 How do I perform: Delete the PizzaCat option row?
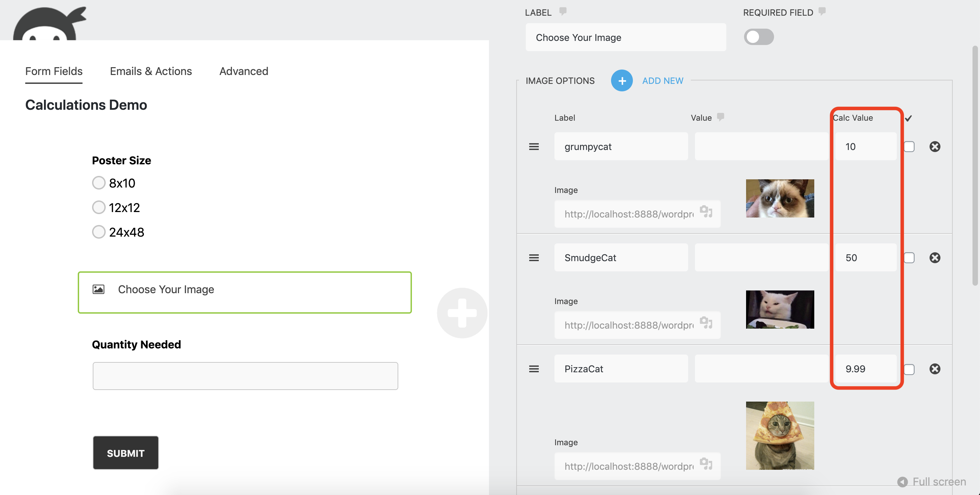(x=934, y=369)
